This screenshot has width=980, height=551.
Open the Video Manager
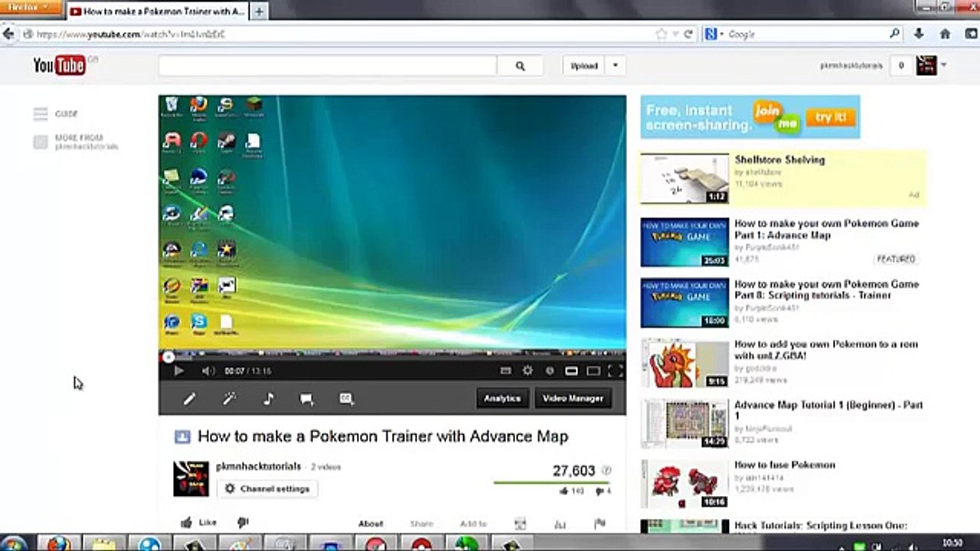573,398
